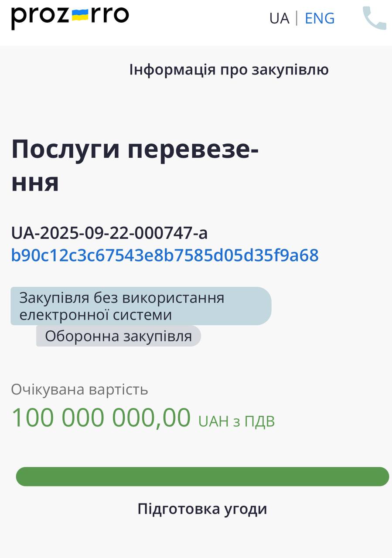
Task: Switch language to ENG
Action: 320,18
